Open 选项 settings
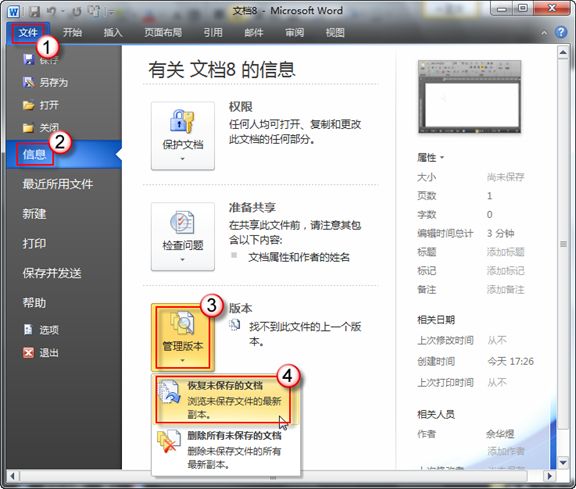Screen dimensions: 576x489 [49, 330]
